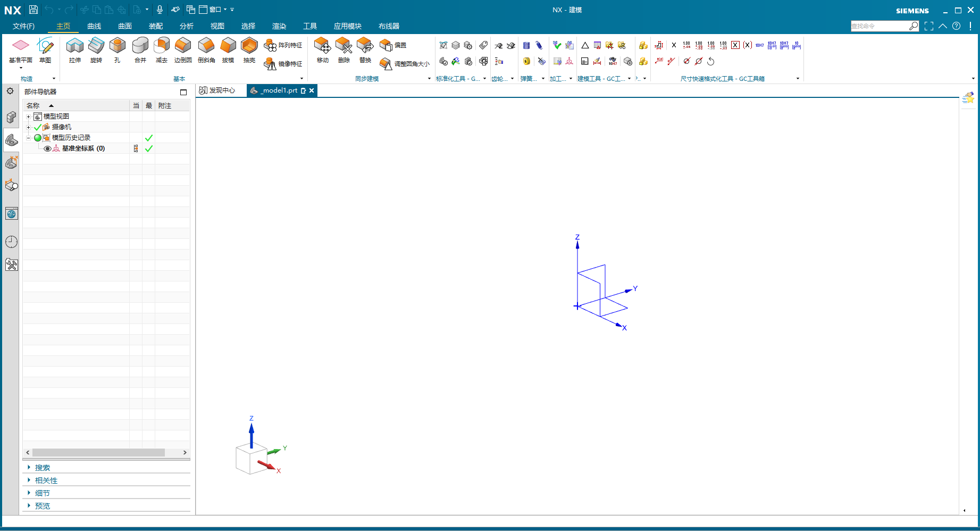Toggle maximize box of 部件导航器 panel
Viewport: 980px width, 531px height.
coord(183,92)
